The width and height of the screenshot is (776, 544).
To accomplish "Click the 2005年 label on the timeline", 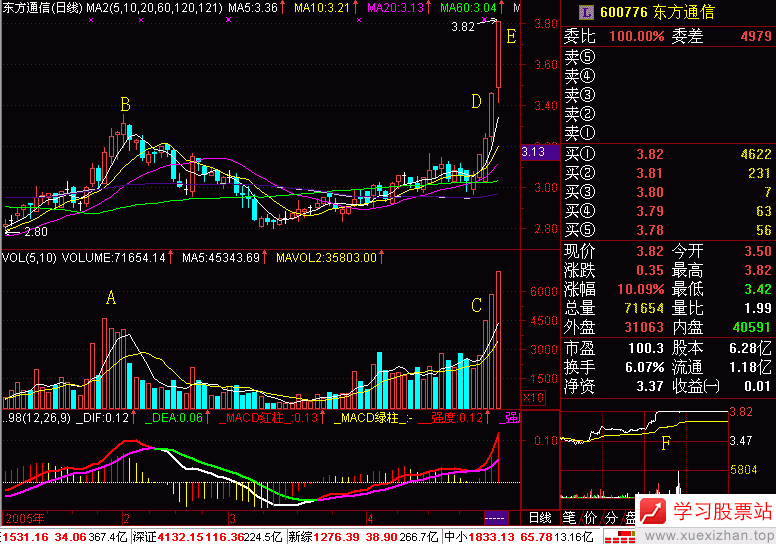I will point(25,518).
